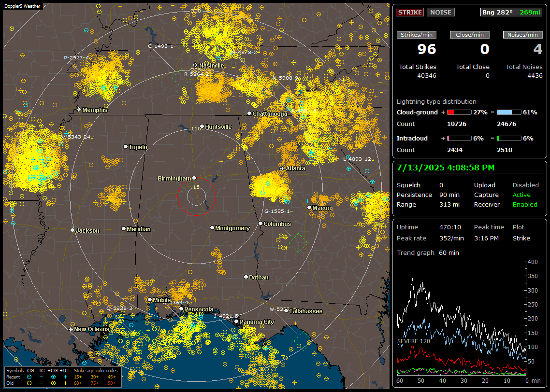550x392 pixels.
Task: Click the storm cell label G-1595-1
Action: [x=277, y=211]
